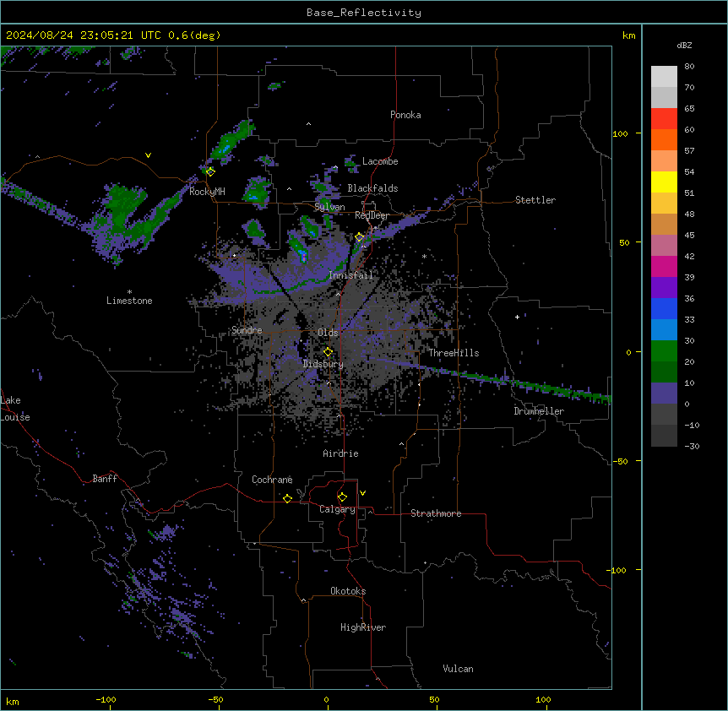This screenshot has width=728, height=711.
Task: Click the Stettler town label
Action: [535, 200]
